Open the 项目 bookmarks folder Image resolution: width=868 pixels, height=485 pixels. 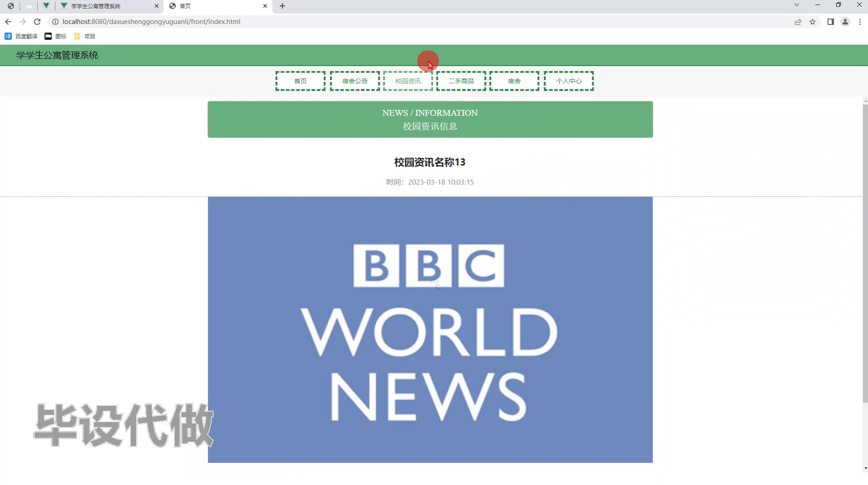coord(85,36)
